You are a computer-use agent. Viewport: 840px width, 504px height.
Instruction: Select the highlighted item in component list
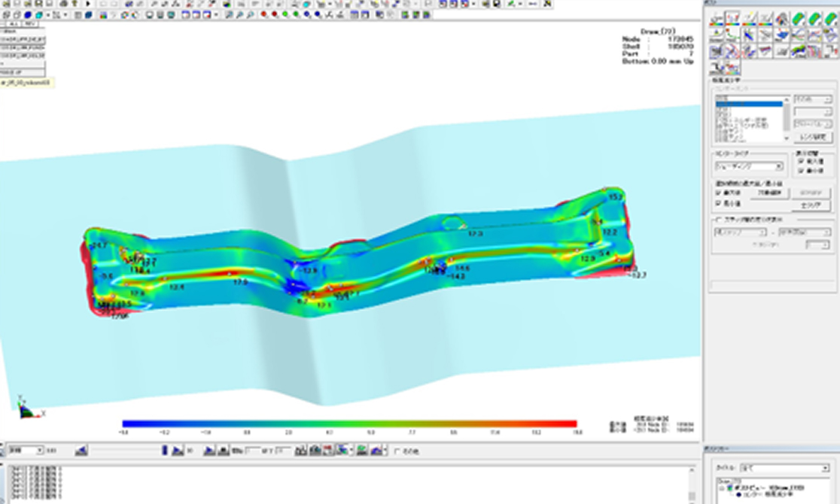(748, 105)
